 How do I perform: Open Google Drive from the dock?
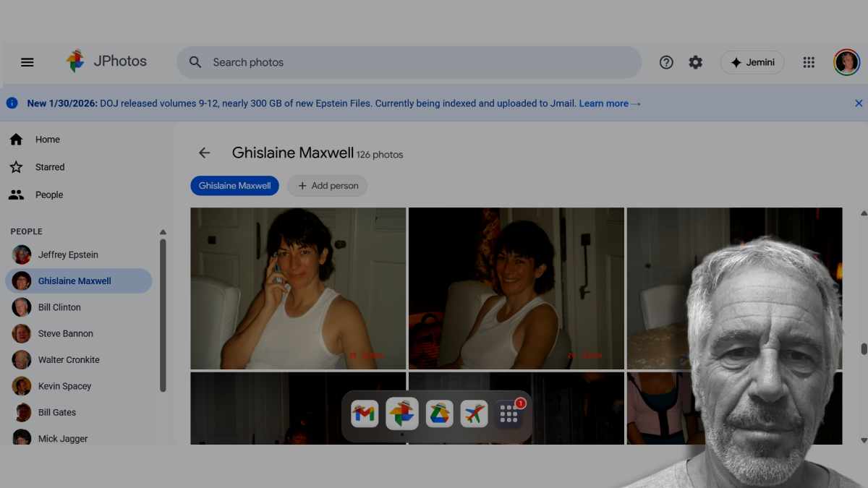pyautogui.click(x=438, y=414)
